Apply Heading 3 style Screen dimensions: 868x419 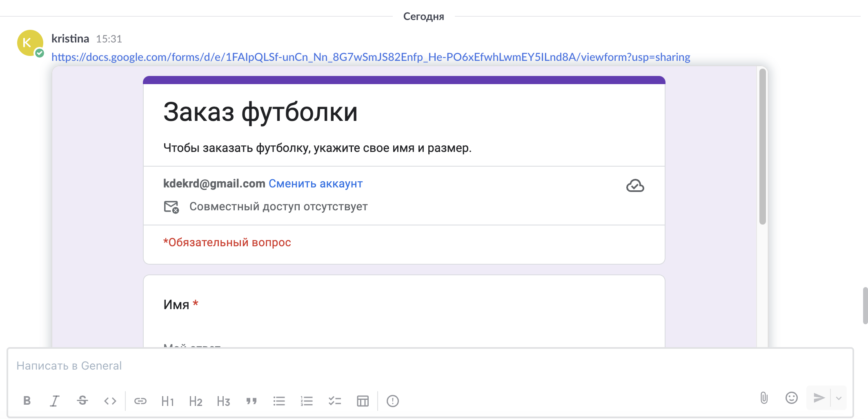[223, 401]
